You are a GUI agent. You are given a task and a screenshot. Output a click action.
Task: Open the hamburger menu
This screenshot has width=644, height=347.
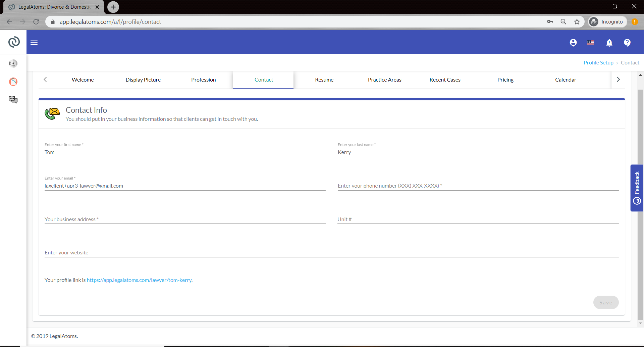tap(34, 43)
